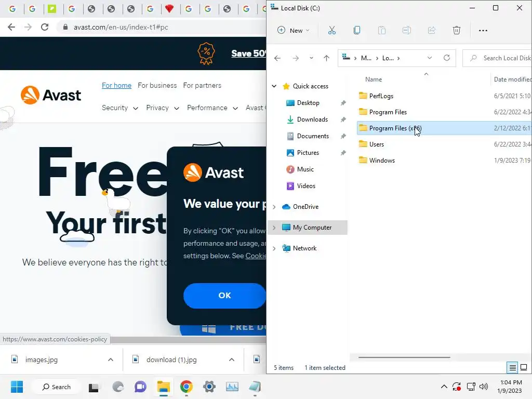Image resolution: width=532 pixels, height=399 pixels.
Task: Click the volume speaker icon in system tray
Action: (484, 387)
